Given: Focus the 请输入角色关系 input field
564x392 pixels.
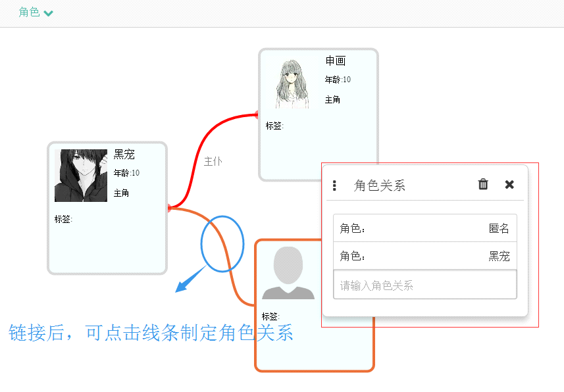Looking at the screenshot, I should point(424,285).
